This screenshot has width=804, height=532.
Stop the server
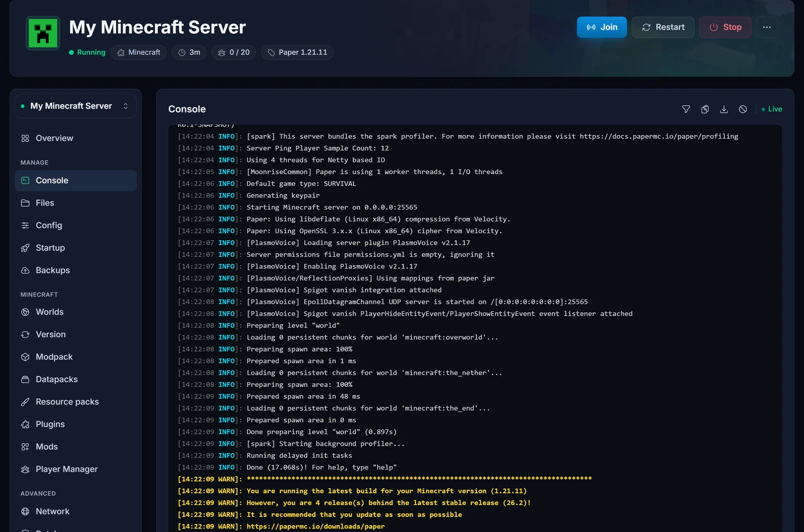click(725, 27)
